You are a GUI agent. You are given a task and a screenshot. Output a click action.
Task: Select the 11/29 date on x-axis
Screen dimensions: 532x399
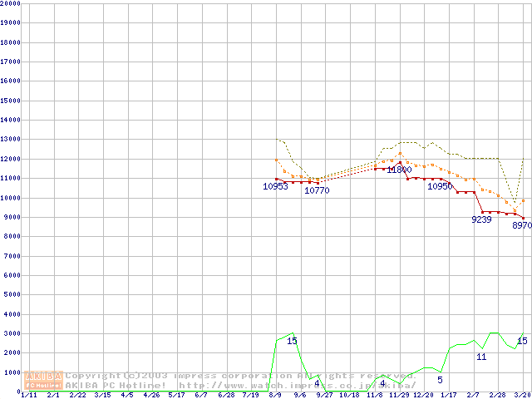pyautogui.click(x=399, y=395)
